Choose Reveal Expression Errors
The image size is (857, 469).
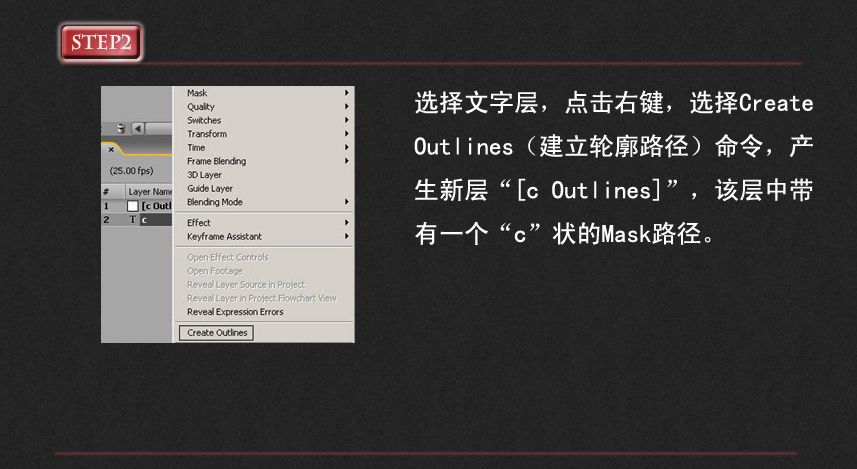[x=264, y=312]
